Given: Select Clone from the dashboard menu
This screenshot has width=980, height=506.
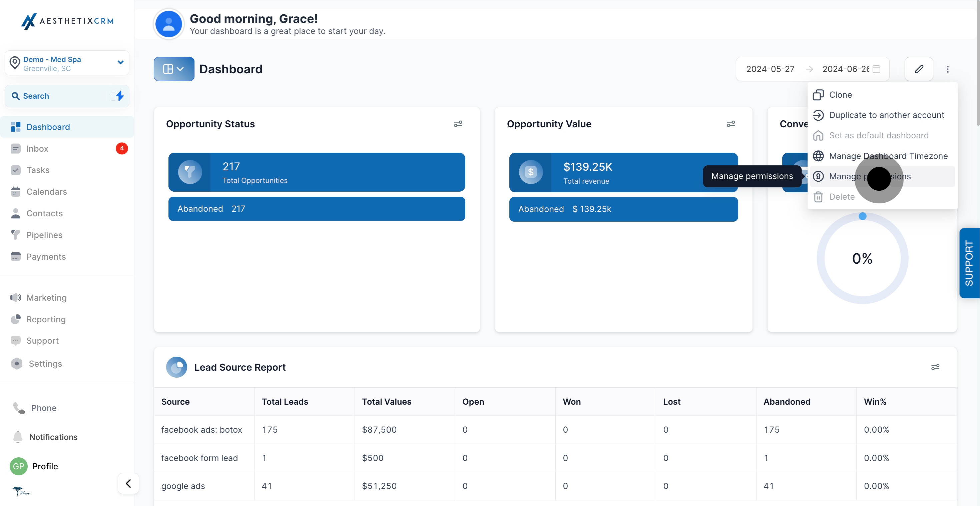Looking at the screenshot, I should point(840,95).
